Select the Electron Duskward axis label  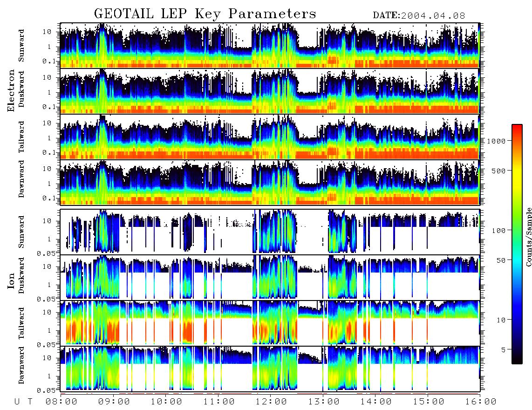pyautogui.click(x=21, y=89)
